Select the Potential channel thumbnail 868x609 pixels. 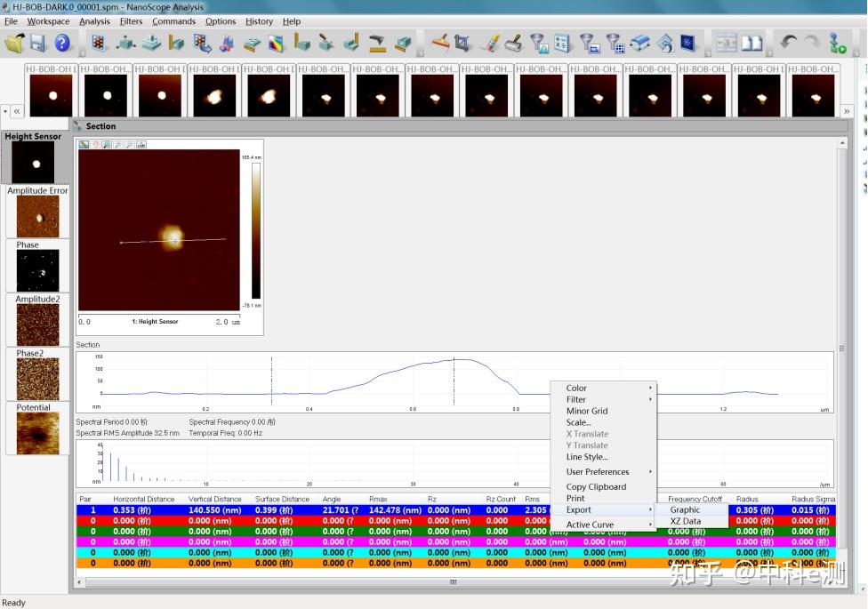click(37, 432)
